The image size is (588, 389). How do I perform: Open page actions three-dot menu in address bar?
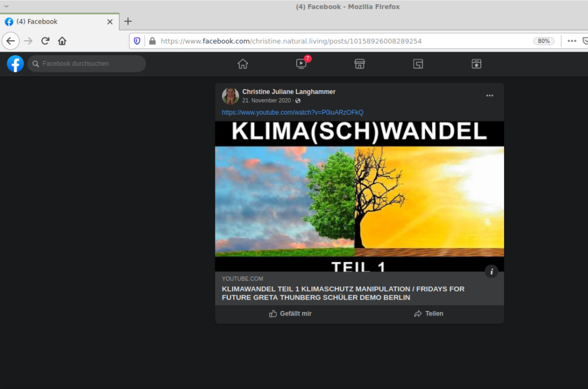pyautogui.click(x=572, y=41)
